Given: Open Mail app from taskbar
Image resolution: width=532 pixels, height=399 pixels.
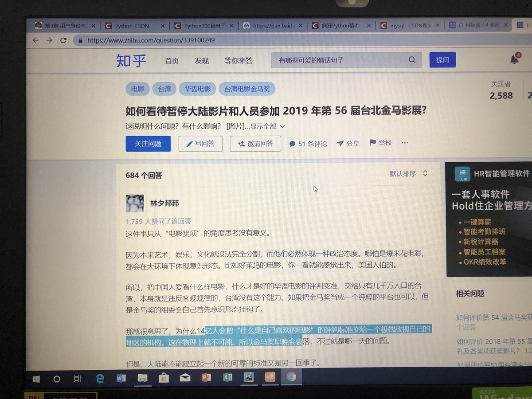Looking at the screenshot, I should 184,378.
